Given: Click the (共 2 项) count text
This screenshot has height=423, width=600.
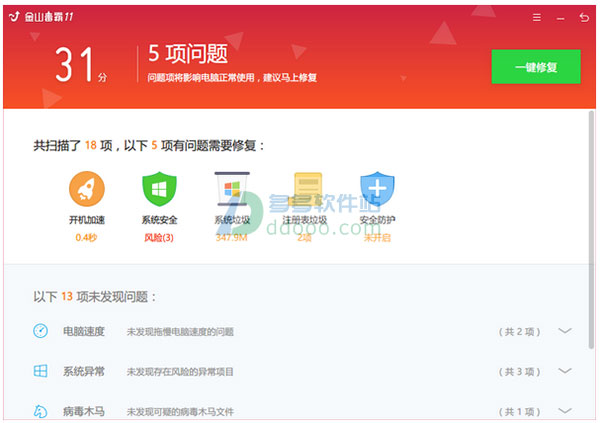Looking at the screenshot, I should [519, 332].
